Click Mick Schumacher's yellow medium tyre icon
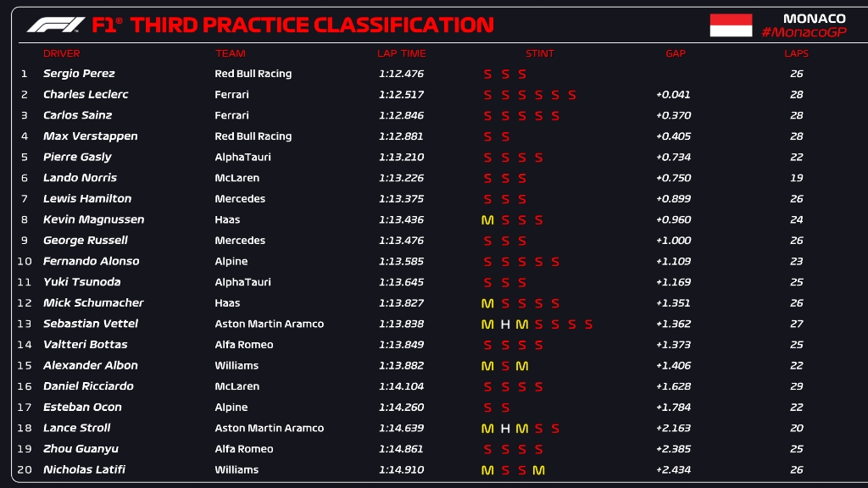Screen dimensions: 868x488 click(x=487, y=303)
